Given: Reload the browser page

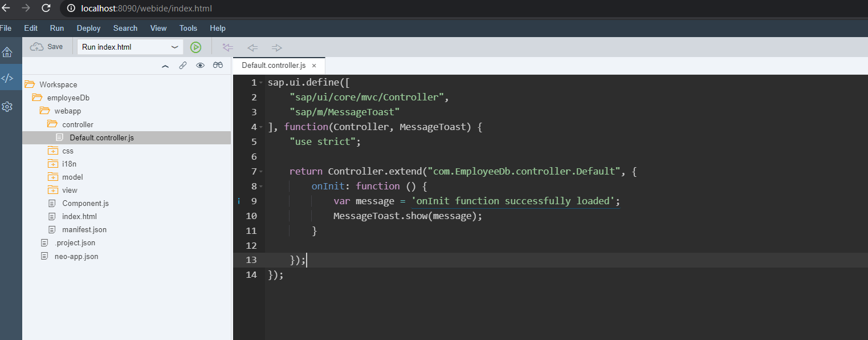Looking at the screenshot, I should click(x=46, y=8).
